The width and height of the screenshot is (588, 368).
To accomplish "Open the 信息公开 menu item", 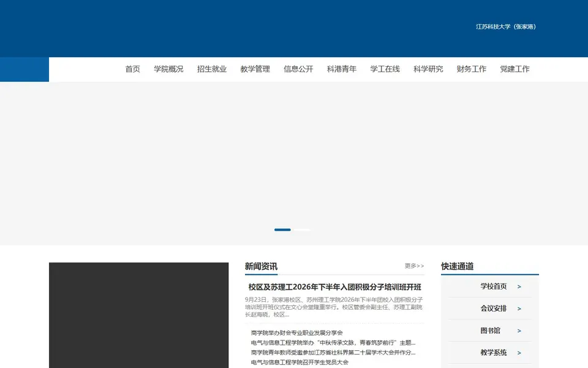I will pos(298,69).
